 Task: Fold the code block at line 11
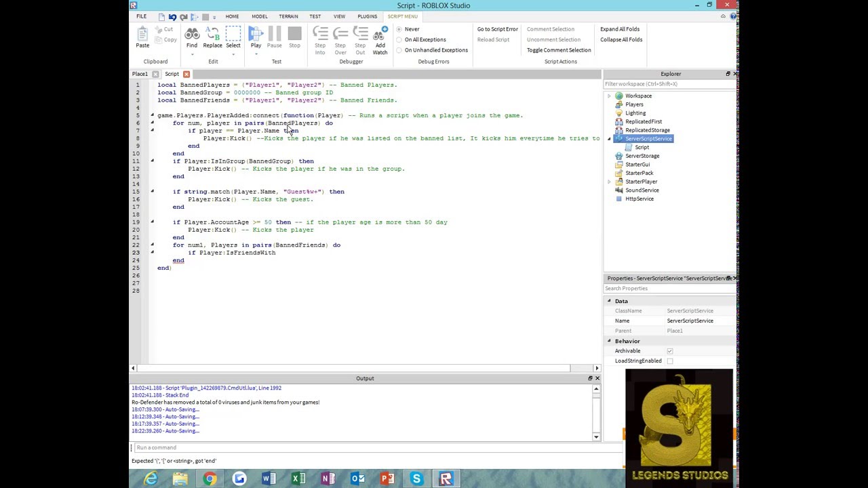click(x=152, y=161)
